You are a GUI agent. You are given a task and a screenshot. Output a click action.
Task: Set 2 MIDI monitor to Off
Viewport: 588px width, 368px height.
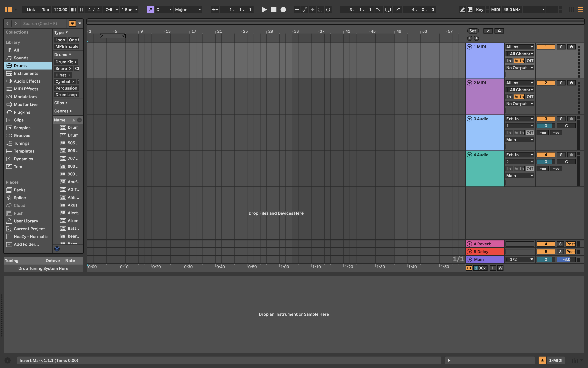[x=530, y=97]
